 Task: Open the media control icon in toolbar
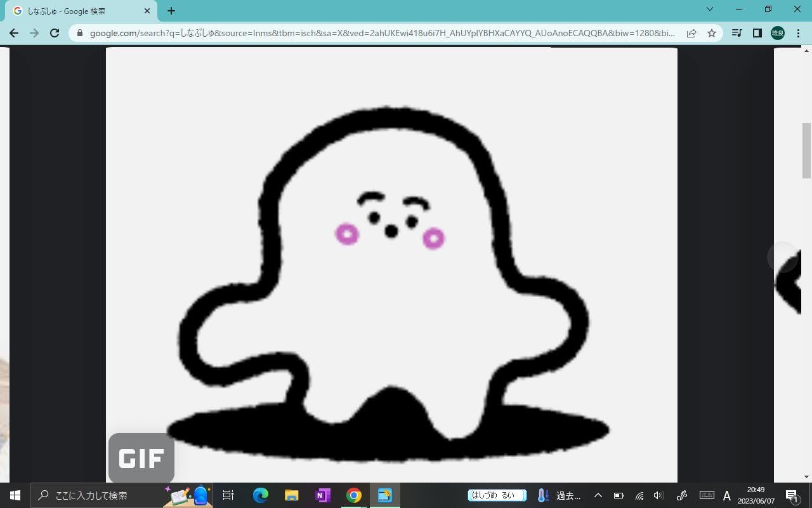pyautogui.click(x=737, y=33)
